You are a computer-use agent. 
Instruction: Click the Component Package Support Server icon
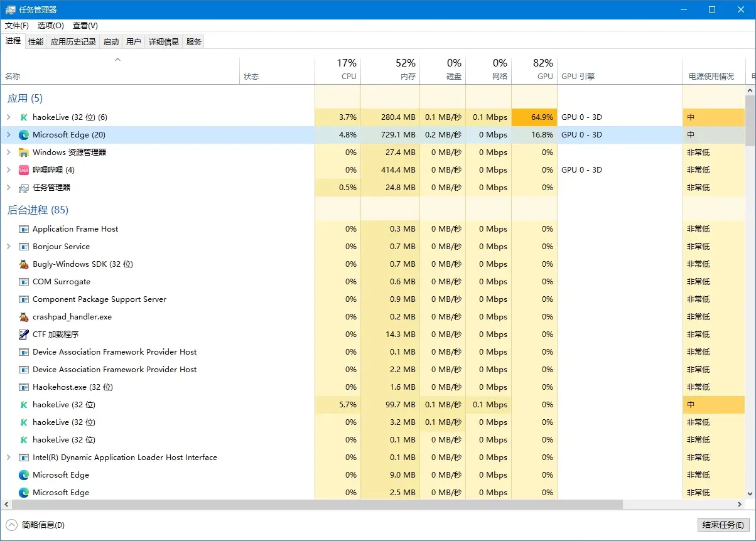tap(24, 299)
